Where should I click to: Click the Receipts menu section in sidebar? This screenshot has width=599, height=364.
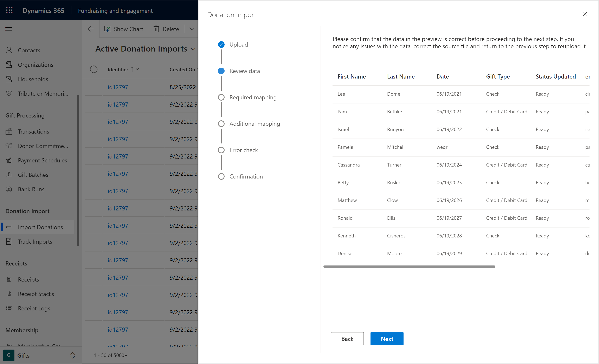coord(16,263)
